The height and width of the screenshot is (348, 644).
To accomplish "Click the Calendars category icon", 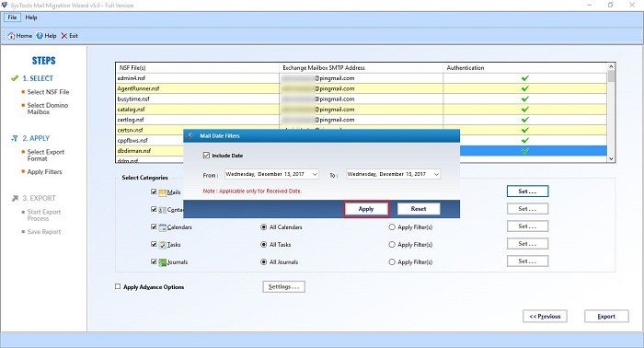I will (x=162, y=227).
